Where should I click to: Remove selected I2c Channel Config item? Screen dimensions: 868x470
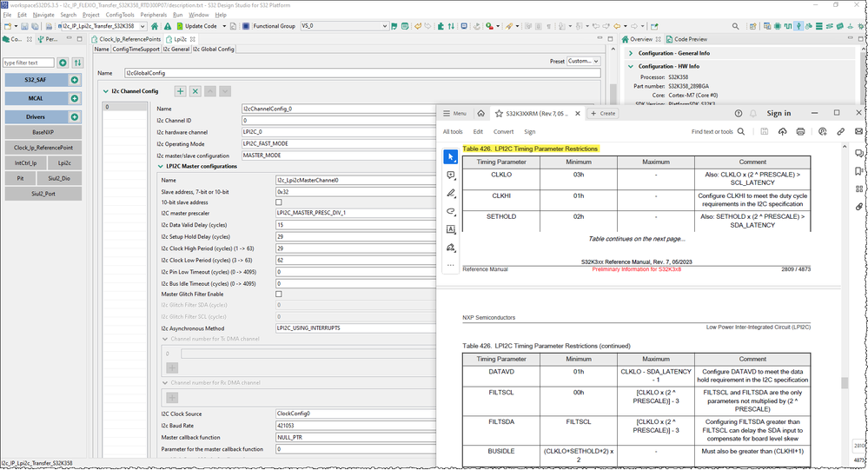195,91
